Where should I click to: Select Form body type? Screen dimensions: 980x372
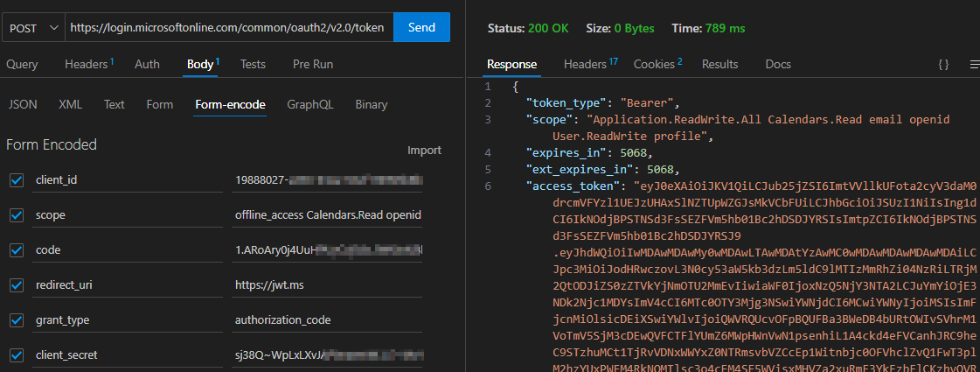pos(160,104)
